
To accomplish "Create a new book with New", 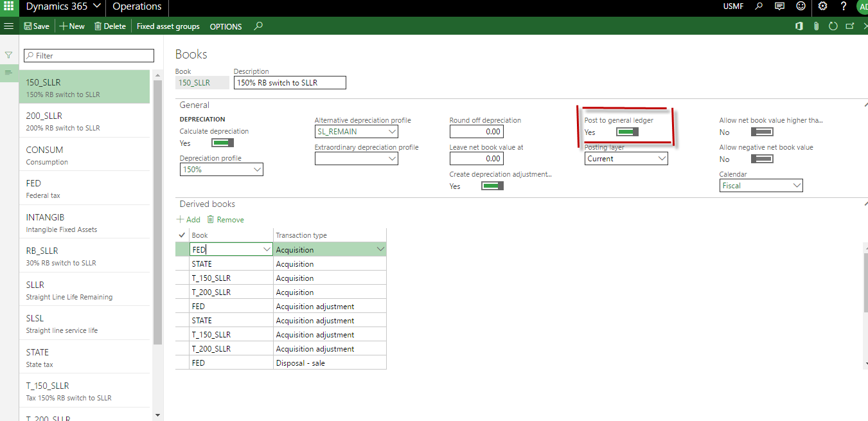I will click(72, 26).
